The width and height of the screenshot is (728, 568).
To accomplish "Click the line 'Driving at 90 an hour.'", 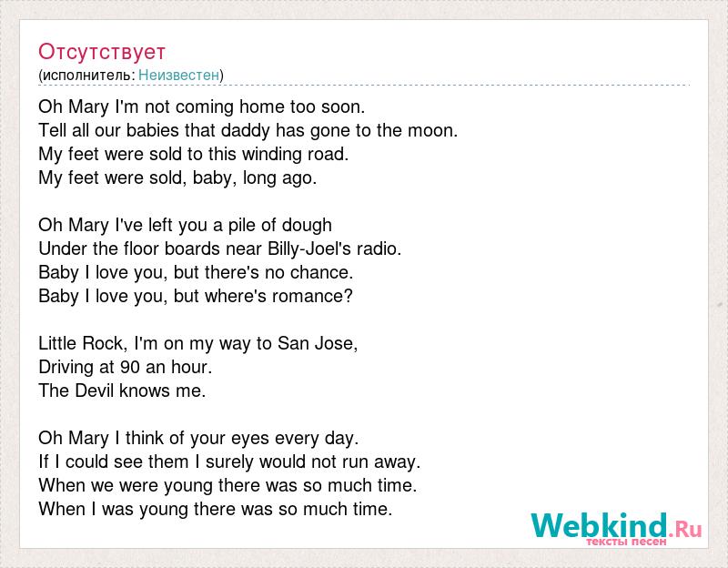I will tap(126, 368).
